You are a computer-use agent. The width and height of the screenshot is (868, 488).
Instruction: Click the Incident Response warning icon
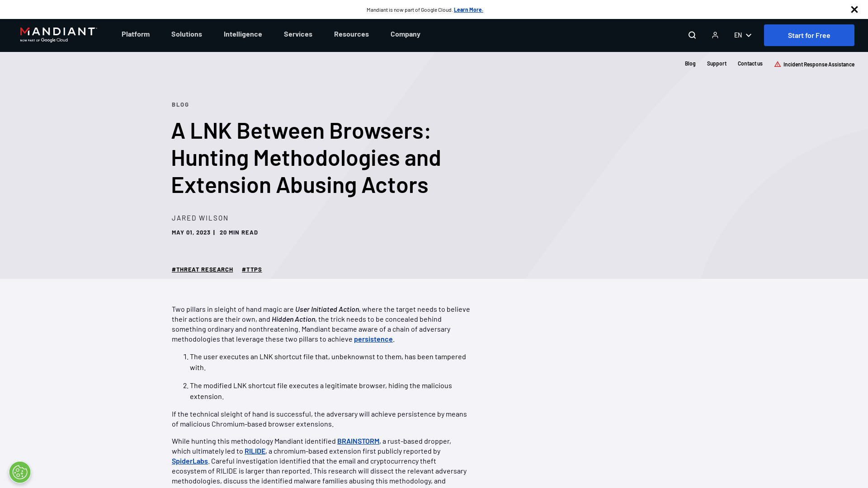point(777,64)
